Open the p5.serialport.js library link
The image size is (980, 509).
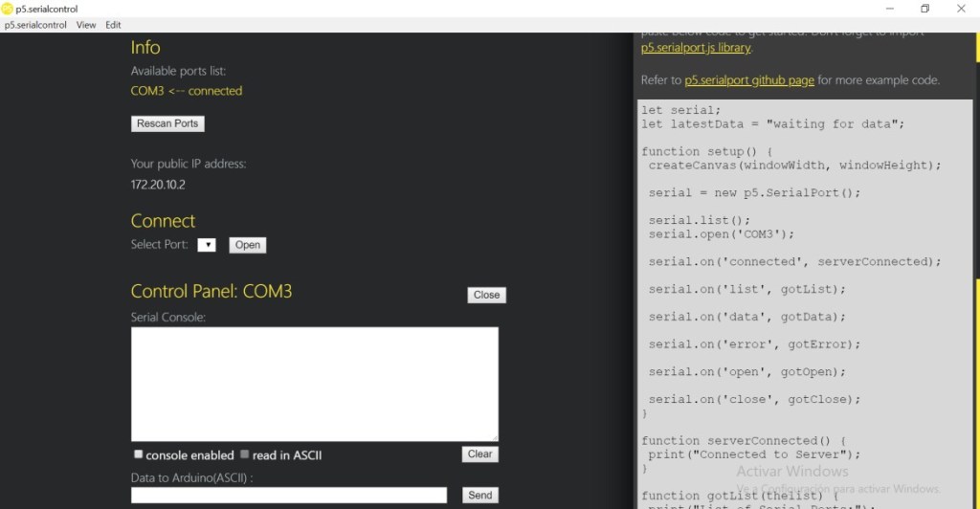tap(696, 48)
